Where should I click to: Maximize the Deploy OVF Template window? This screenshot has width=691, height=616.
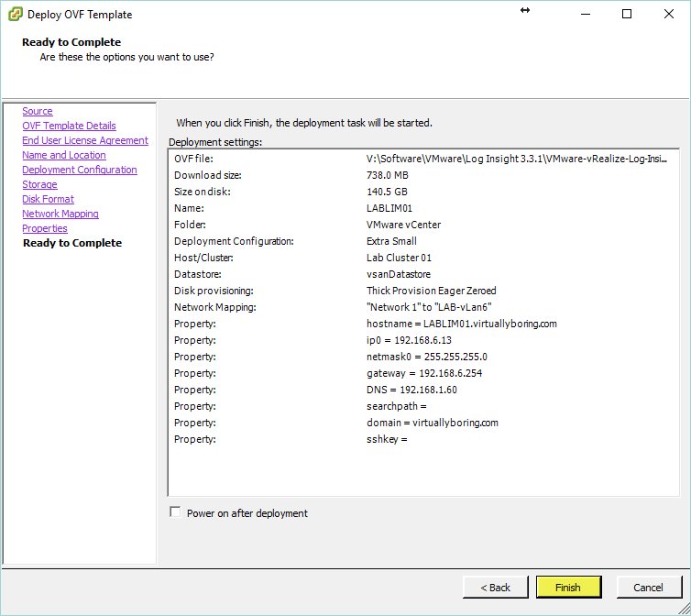pyautogui.click(x=627, y=14)
